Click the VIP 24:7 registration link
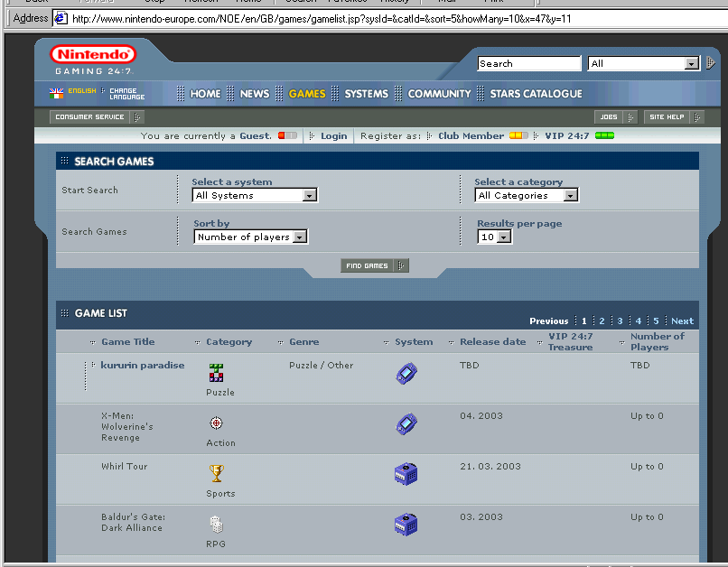 [567, 136]
